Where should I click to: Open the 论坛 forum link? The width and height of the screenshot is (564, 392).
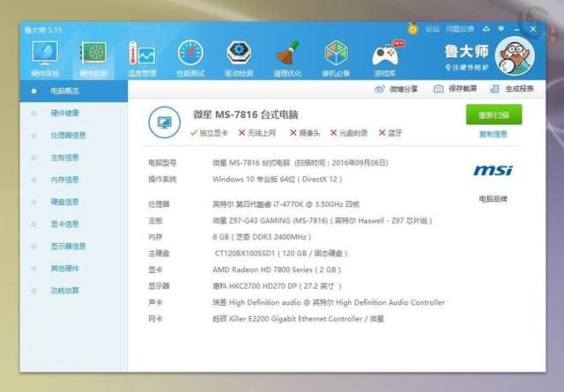433,29
